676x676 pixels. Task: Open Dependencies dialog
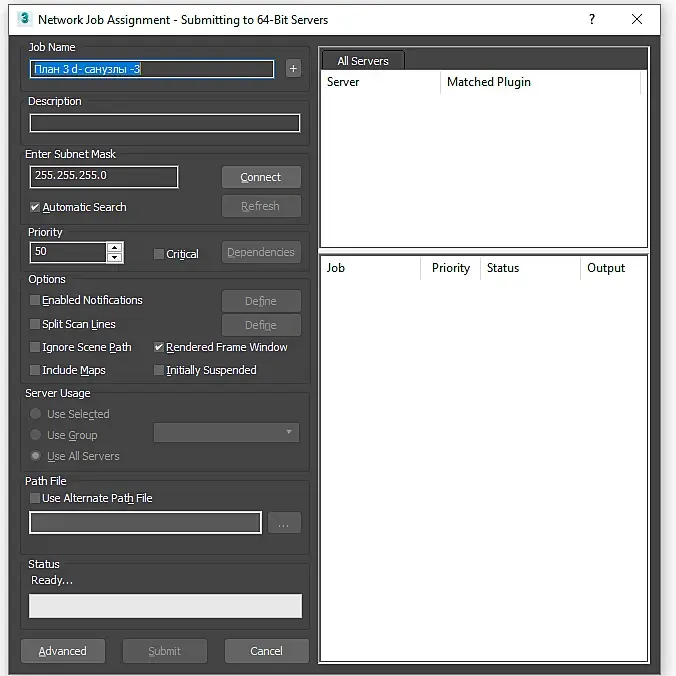click(261, 252)
